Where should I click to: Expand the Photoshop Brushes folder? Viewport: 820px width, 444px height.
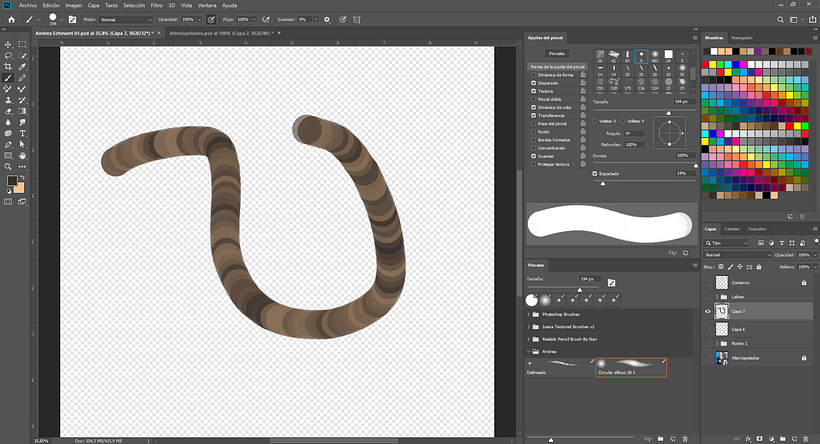coord(529,314)
